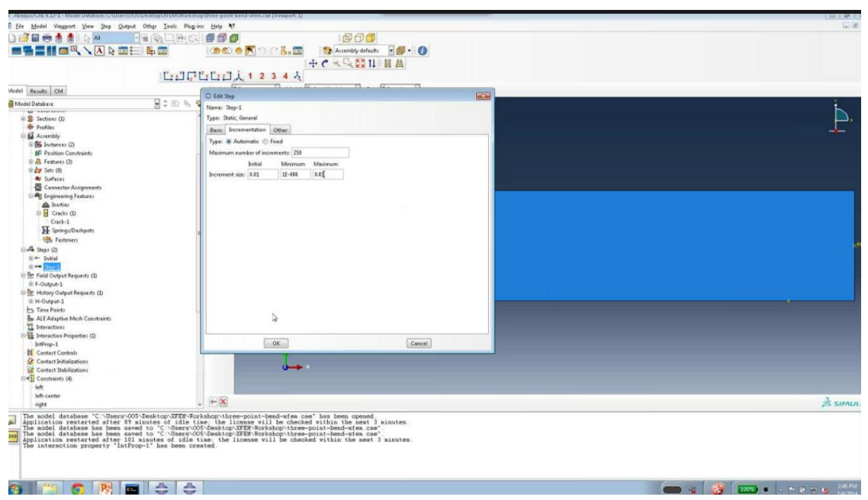868x500 pixels.
Task: Select the Fixed incrementation type
Action: [265, 142]
